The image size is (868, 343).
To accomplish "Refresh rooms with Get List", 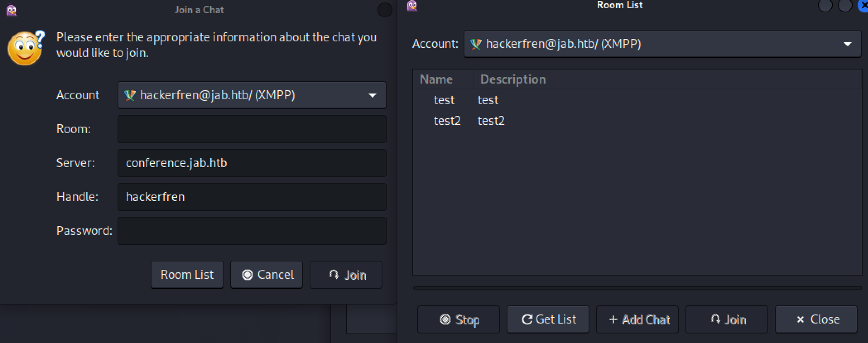I will tap(548, 319).
